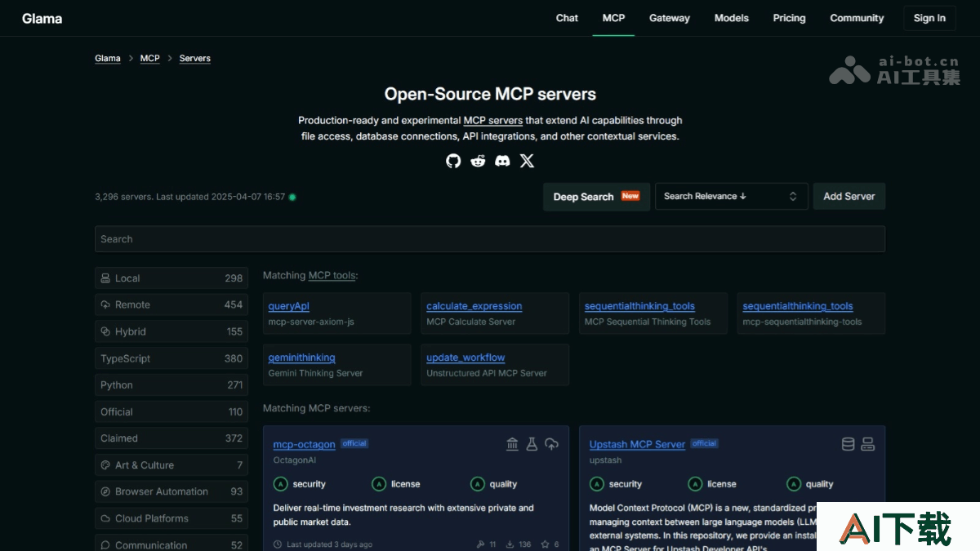
Task: Click the 'OctagonAI' author text
Action: [295, 460]
